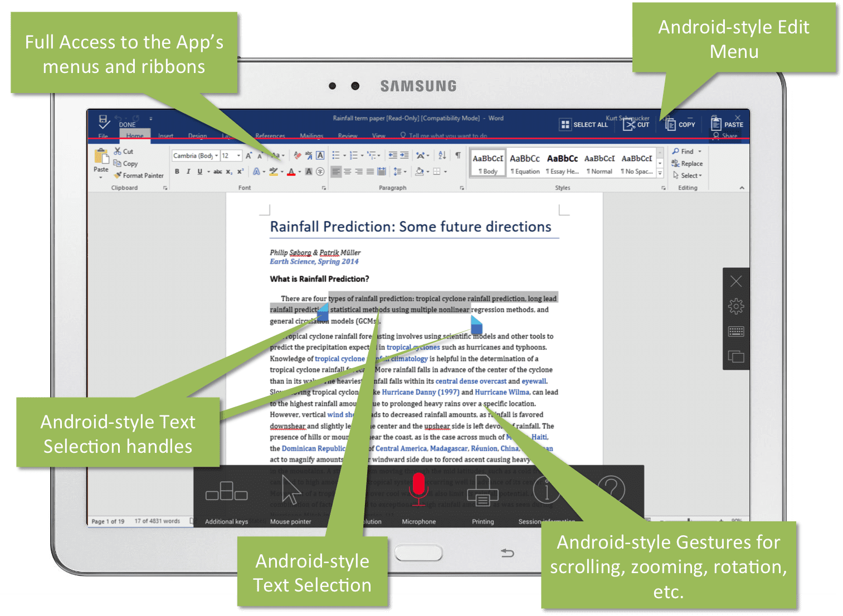The image size is (843, 616).
Task: Open the Insert ribbon tab
Action: [x=165, y=136]
